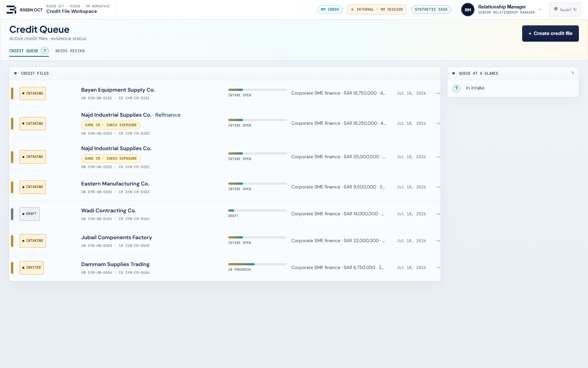Screen dimensions: 588x368
Task: Click the 7 count circle beside In intake
Action: pos(456,88)
